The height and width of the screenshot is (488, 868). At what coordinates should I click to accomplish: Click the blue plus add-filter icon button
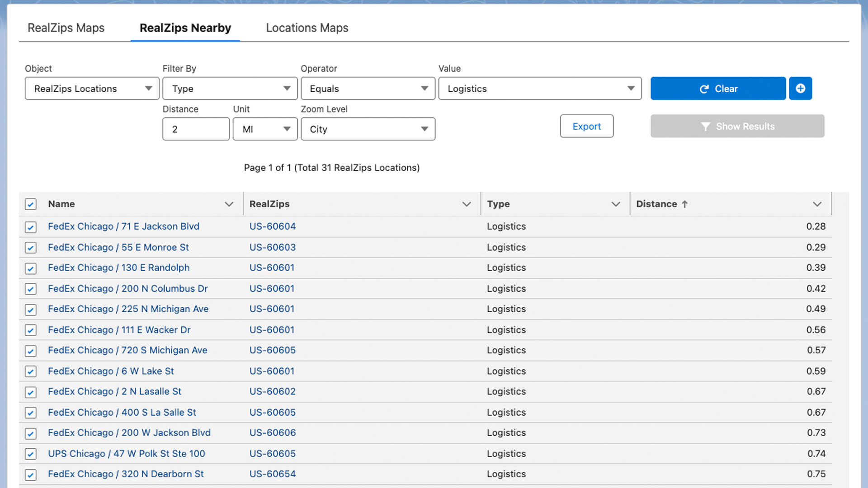click(800, 89)
